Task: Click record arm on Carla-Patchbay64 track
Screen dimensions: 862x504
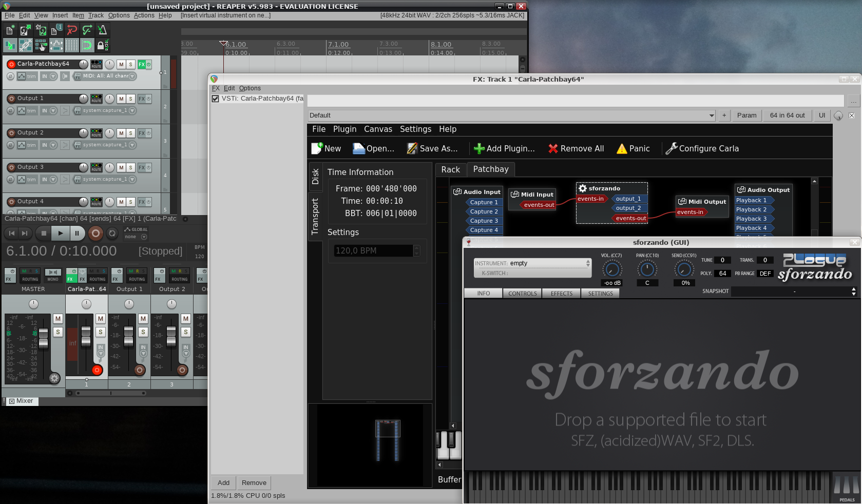Action: click(11, 64)
